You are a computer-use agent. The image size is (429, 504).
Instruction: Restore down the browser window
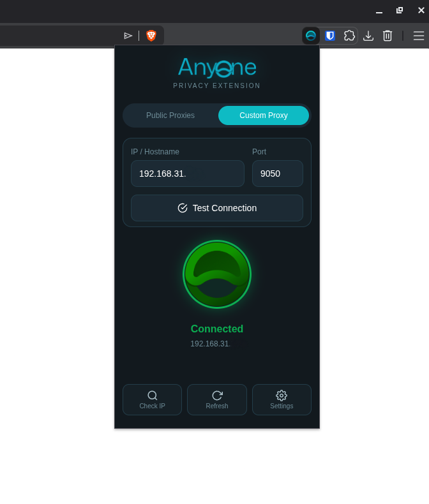400,10
